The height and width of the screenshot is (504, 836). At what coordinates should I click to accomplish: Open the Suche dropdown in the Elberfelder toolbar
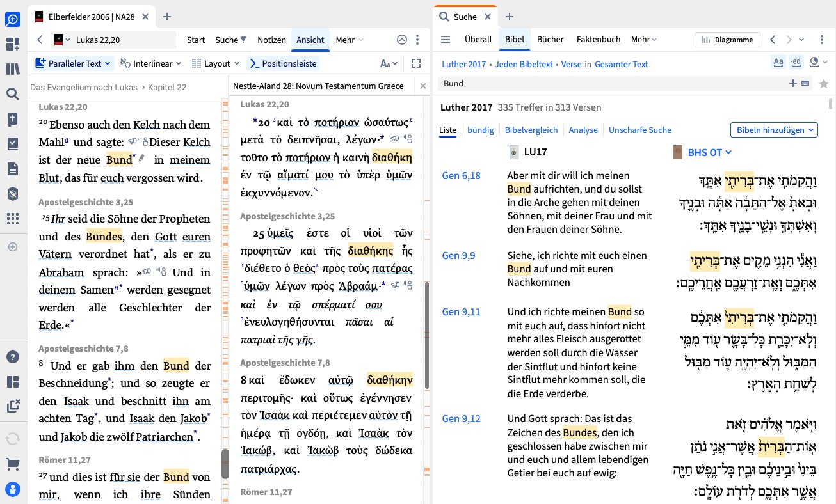[x=230, y=40]
